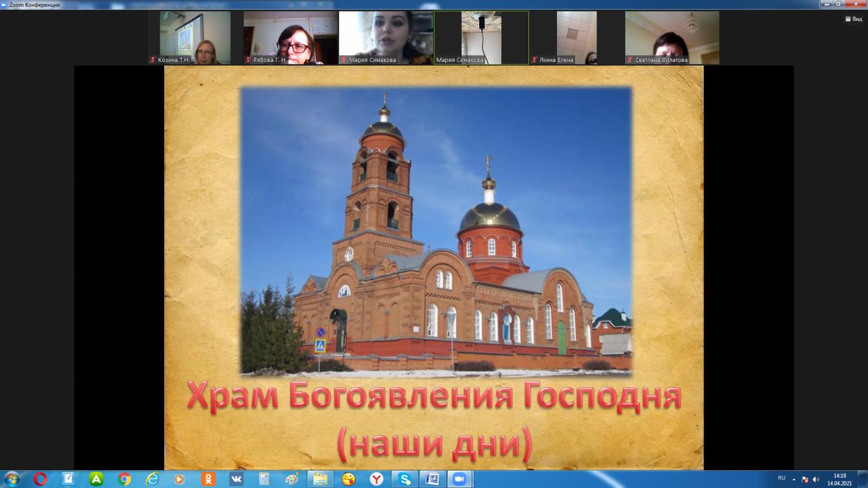Select Козина Т.Н. participant video thumbnail

[195, 38]
